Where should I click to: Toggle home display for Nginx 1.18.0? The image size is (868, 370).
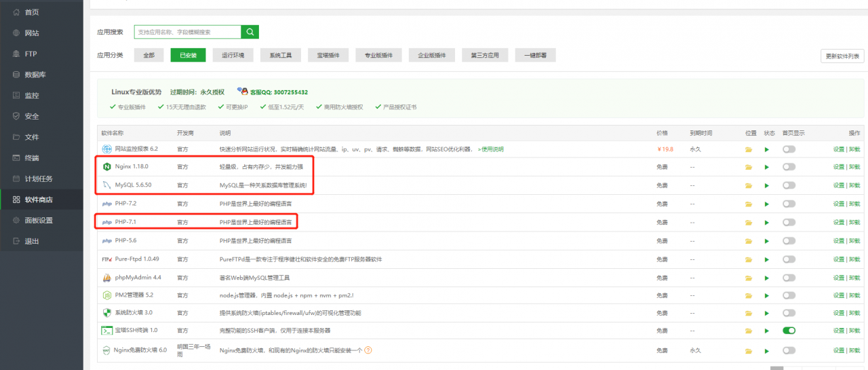tap(789, 167)
